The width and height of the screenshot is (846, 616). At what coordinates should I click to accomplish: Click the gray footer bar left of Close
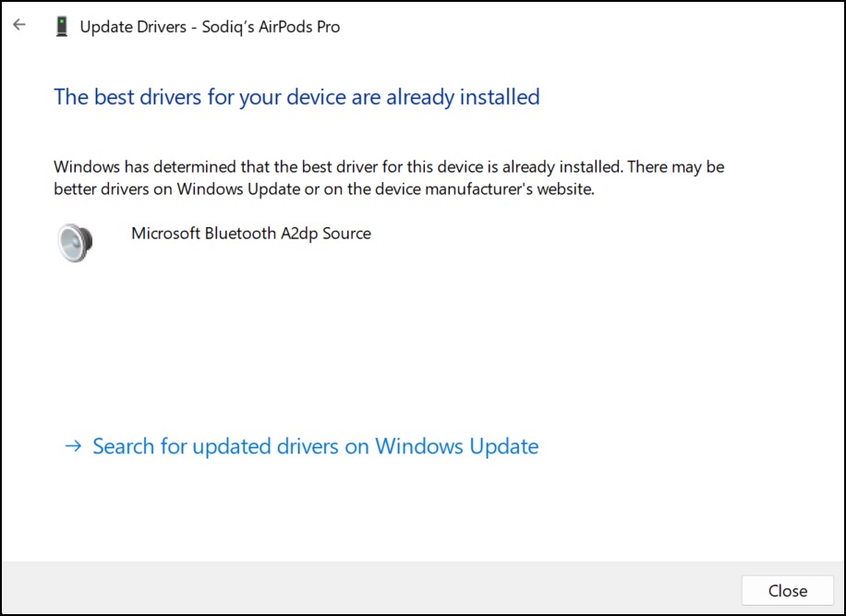[369, 588]
